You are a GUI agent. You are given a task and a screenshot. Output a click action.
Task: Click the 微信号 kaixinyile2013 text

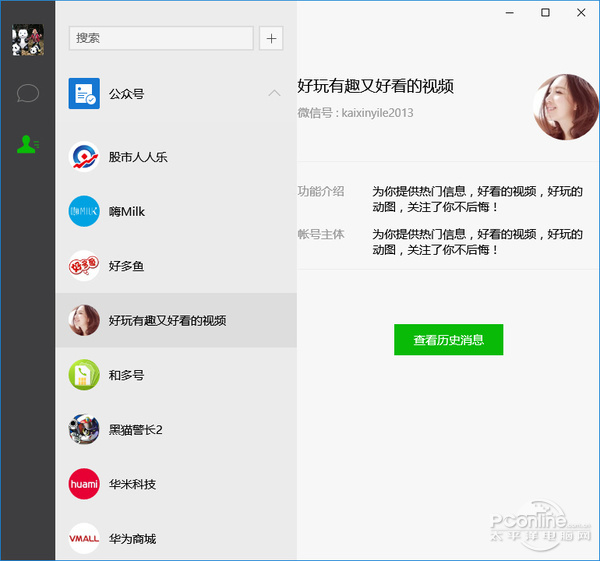click(x=355, y=113)
